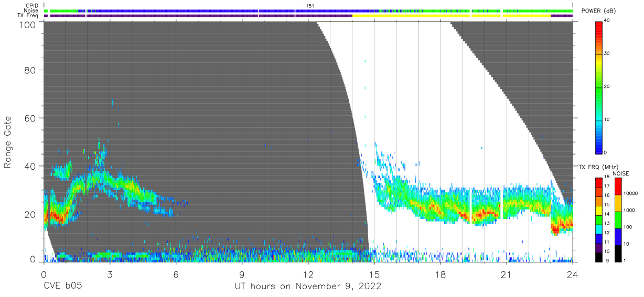The height and width of the screenshot is (297, 644).
Task: Click the 20 tick on Range Gate axis
Action: point(30,214)
